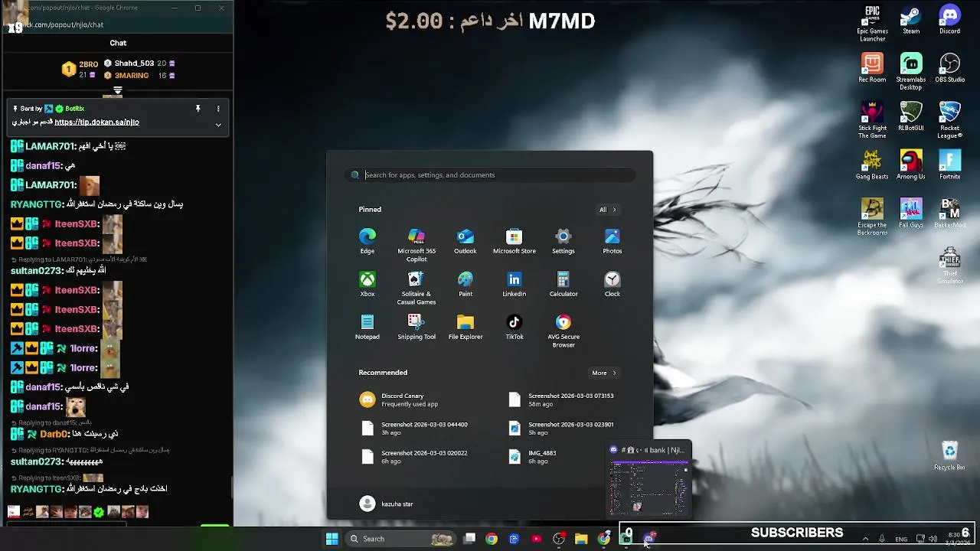Screen dimensions: 980x551
Task: Open Notepad from pinned apps
Action: [367, 326]
